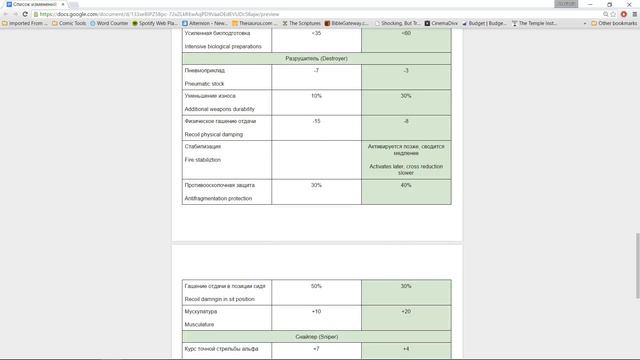The image size is (640, 360).
Task: Go back with the browser back arrow
Action: pos(5,14)
